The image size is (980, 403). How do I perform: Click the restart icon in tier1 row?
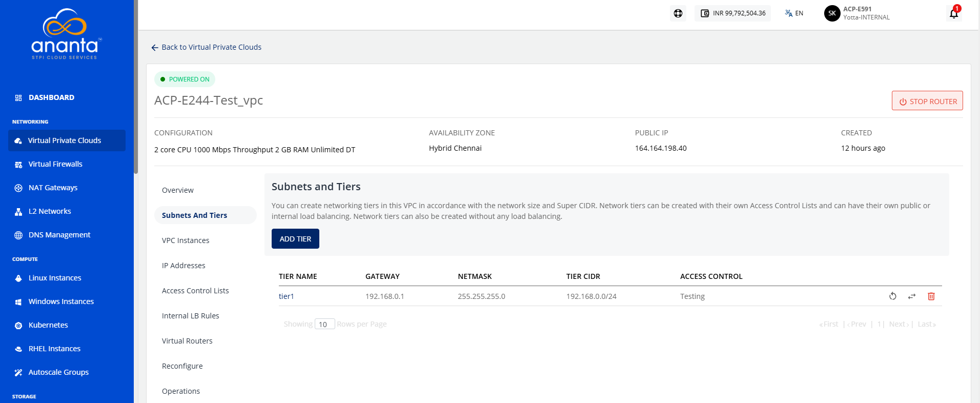[x=892, y=296]
